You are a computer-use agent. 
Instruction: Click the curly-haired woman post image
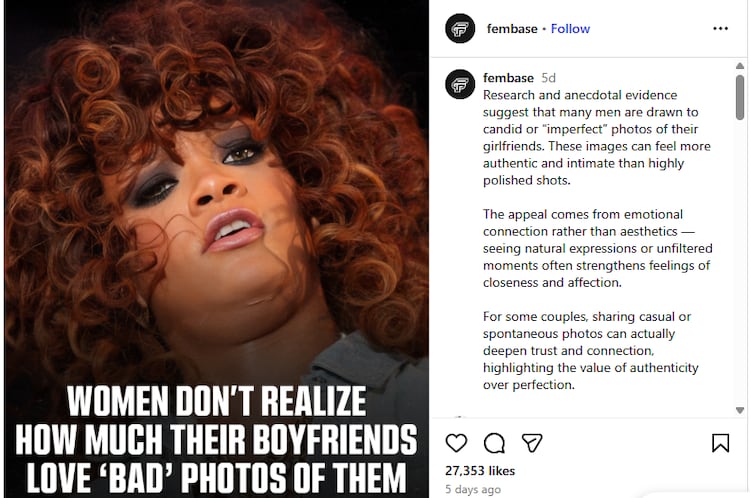click(217, 191)
